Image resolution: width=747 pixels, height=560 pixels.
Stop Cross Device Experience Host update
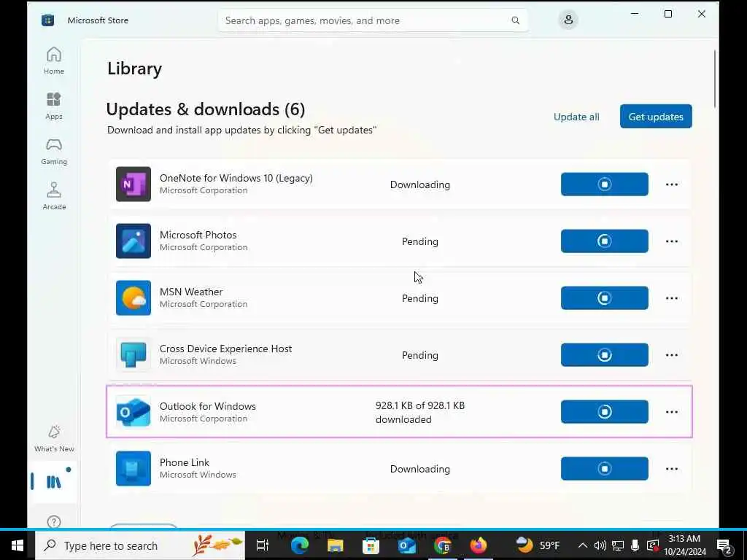(604, 355)
